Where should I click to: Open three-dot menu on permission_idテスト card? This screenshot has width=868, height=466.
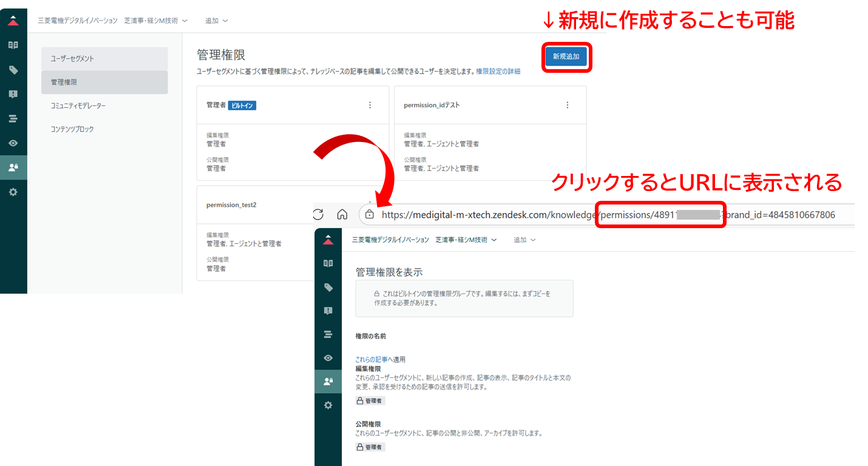coord(568,105)
